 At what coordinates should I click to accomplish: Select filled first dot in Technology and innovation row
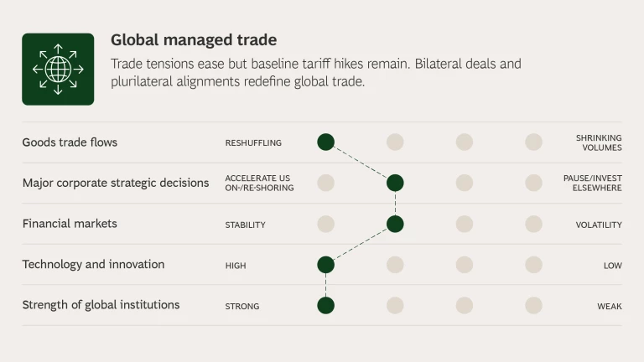click(326, 265)
